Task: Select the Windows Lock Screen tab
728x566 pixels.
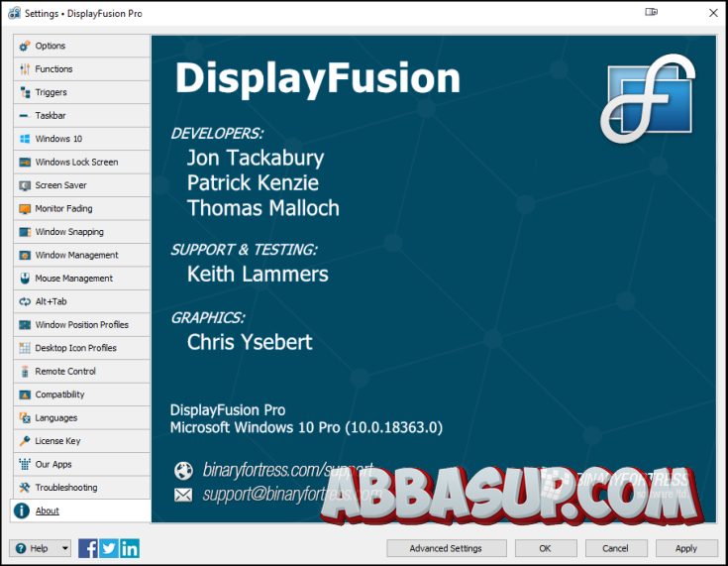Action: [81, 163]
